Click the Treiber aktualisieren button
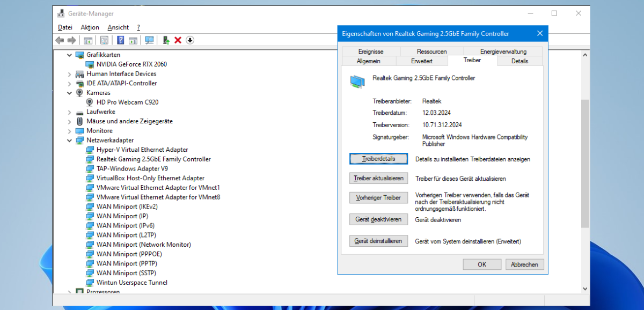The height and width of the screenshot is (310, 644). 378,178
